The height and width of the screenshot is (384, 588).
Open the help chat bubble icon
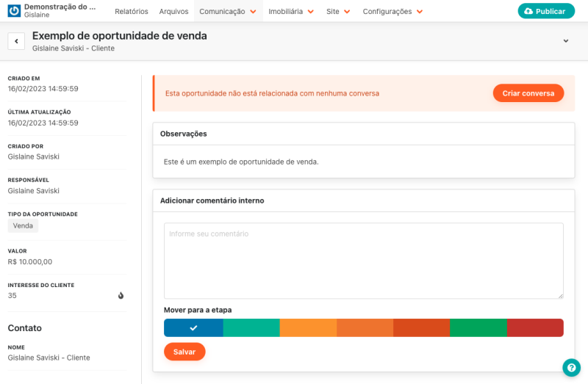(571, 368)
